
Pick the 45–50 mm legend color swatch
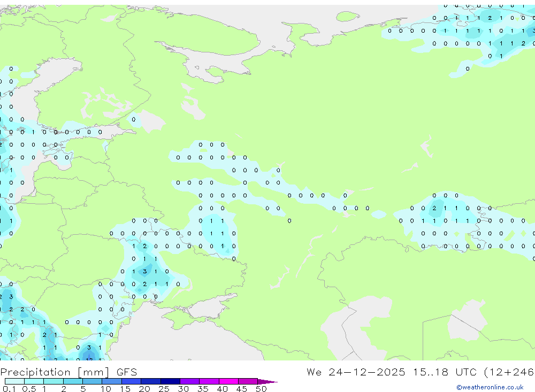[248, 381]
